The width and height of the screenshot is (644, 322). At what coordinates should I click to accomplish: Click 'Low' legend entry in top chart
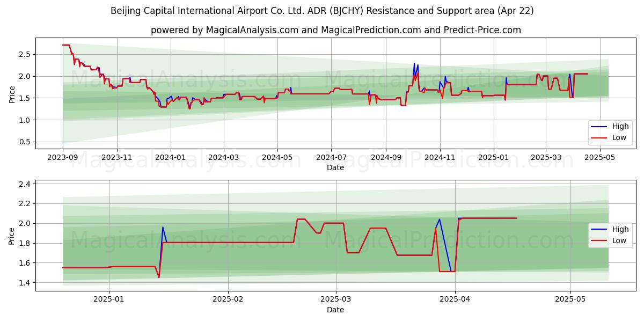(x=619, y=137)
